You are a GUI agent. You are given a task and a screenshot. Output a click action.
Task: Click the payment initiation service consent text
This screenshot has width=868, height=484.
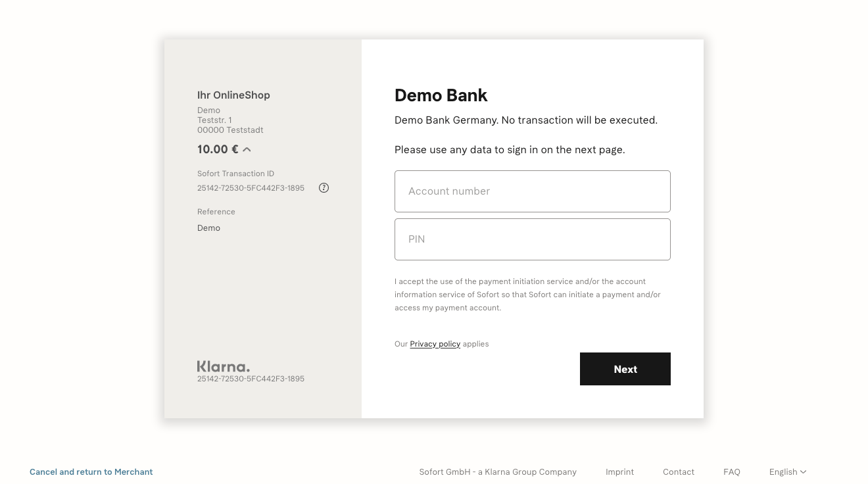coord(527,295)
